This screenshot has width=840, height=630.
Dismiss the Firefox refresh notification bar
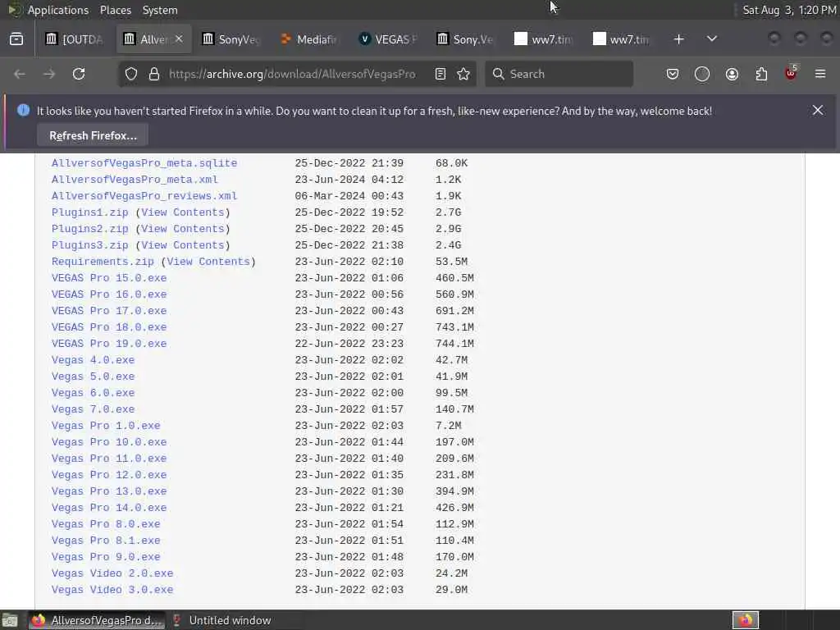[818, 110]
